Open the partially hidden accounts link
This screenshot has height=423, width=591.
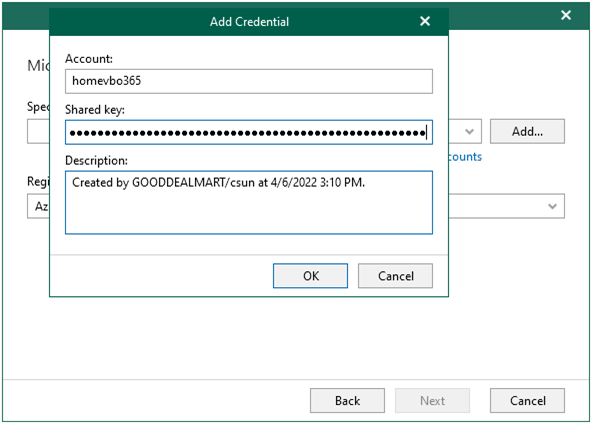coord(465,157)
